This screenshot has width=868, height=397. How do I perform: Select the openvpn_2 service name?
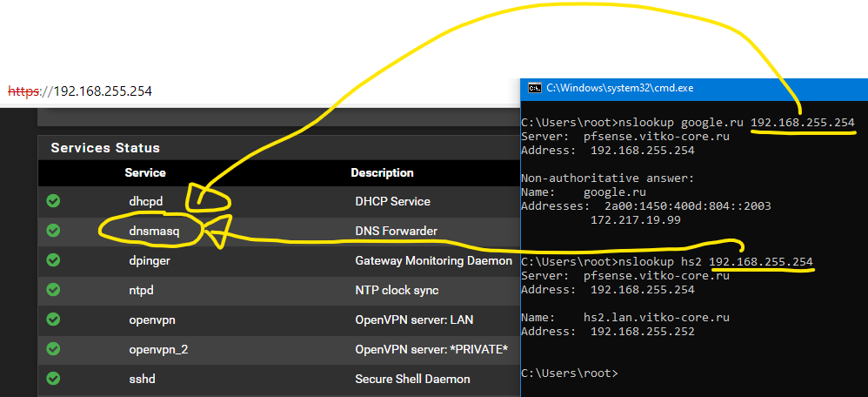[158, 350]
